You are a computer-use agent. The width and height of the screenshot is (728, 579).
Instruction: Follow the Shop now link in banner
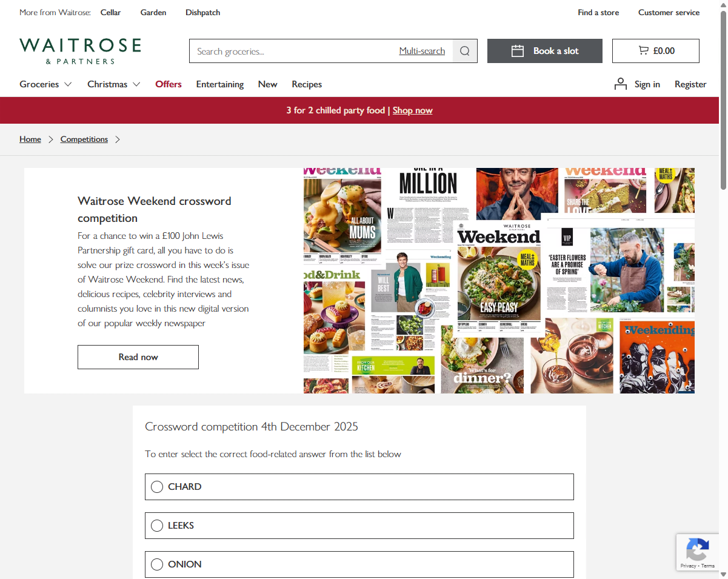point(413,110)
